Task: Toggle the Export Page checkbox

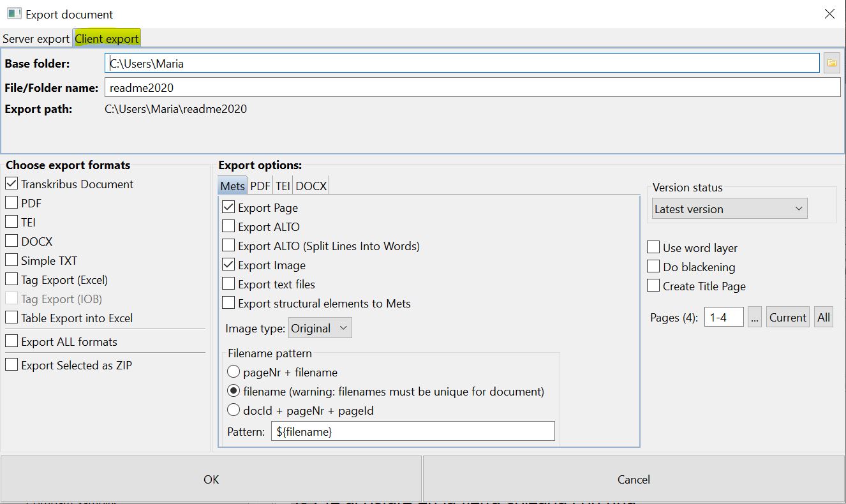Action: tap(228, 207)
